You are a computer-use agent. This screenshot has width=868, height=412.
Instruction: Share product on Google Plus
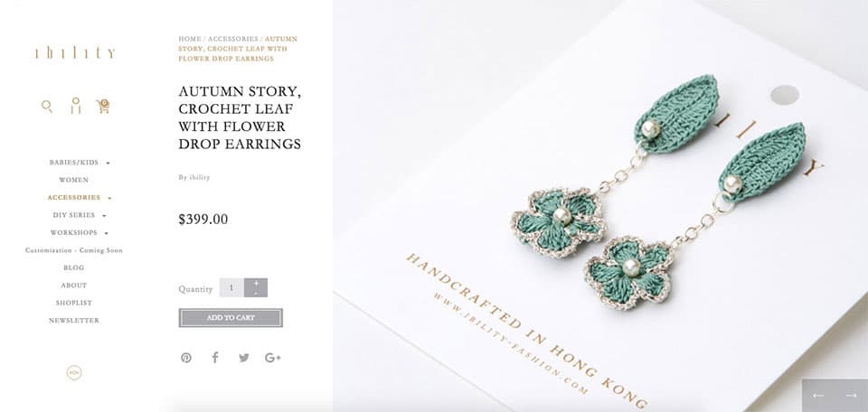273,358
